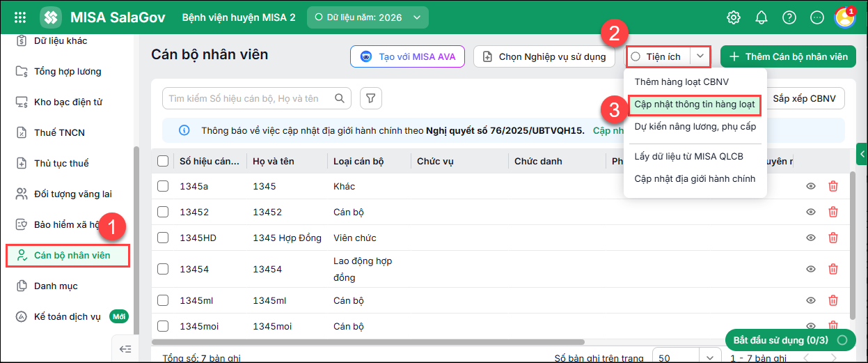This screenshot has height=363, width=868.
Task: Click the employee search input field
Action: point(257,98)
